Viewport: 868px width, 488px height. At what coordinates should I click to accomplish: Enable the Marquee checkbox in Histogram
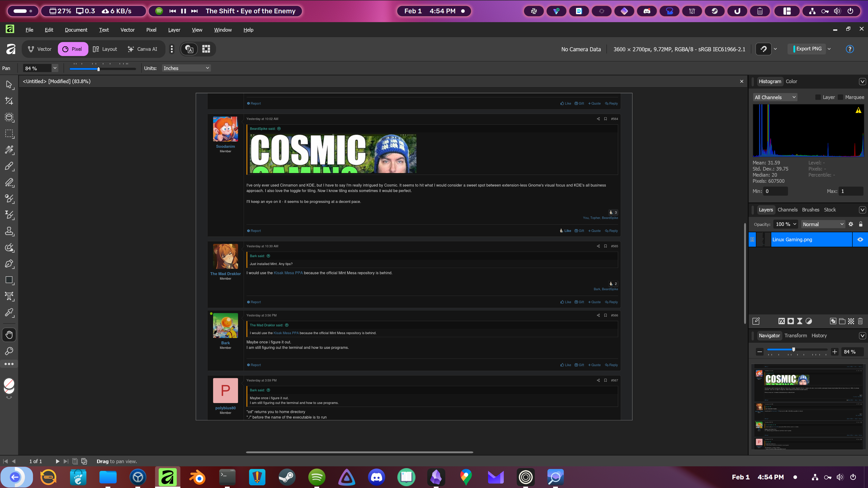pyautogui.click(x=840, y=97)
